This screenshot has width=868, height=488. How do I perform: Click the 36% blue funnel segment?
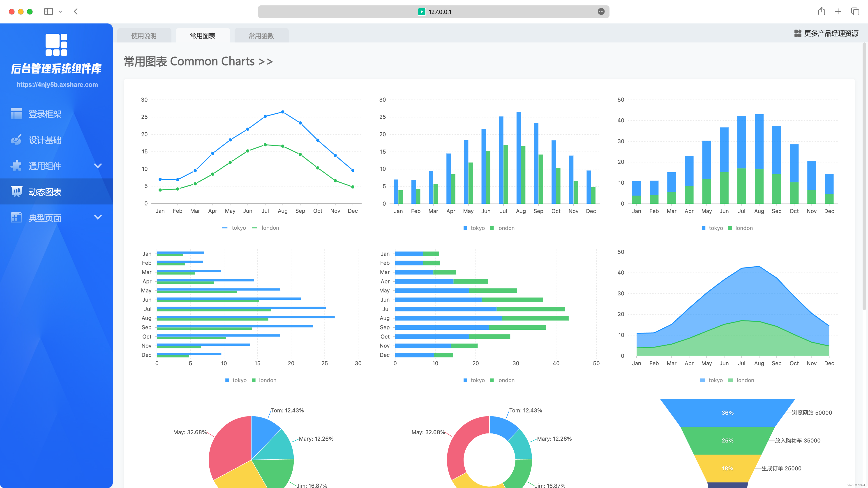[727, 413]
